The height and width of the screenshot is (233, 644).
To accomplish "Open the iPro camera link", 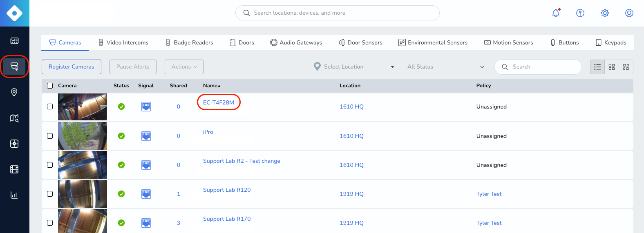I will (x=208, y=132).
